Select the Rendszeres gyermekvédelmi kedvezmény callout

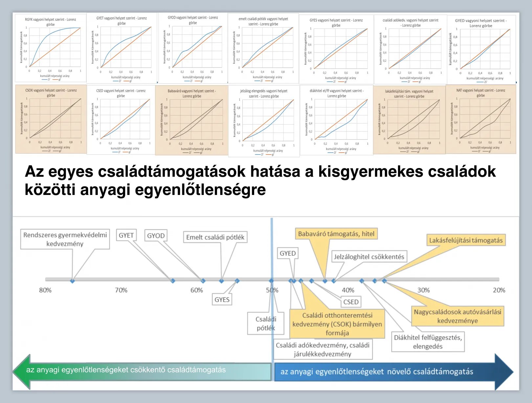65,239
